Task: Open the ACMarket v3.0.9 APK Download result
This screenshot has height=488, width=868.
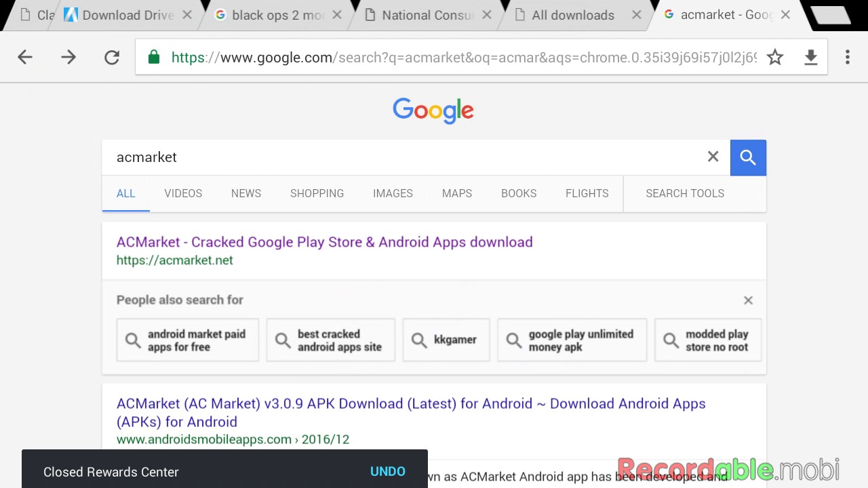Action: 411,412
